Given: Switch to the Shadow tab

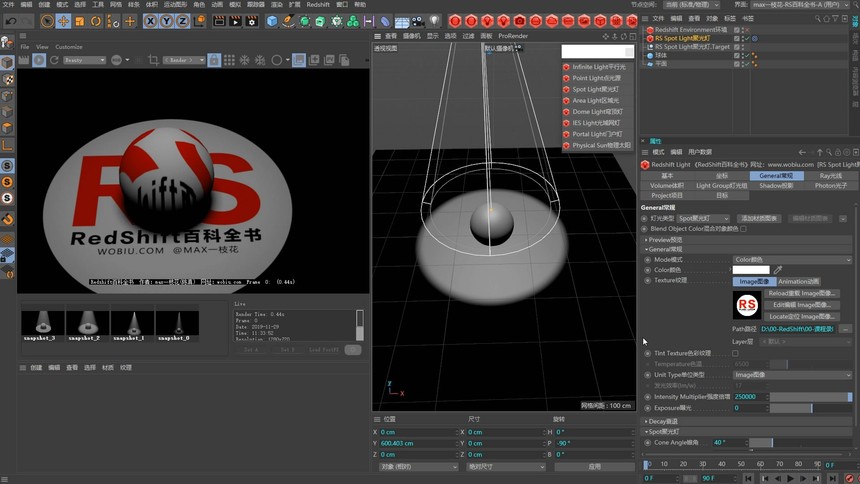Looking at the screenshot, I should click(776, 185).
